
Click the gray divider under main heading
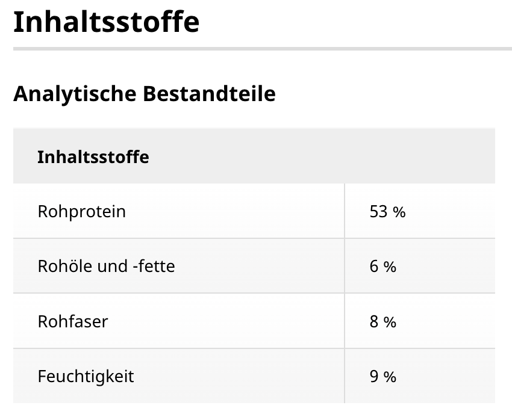click(x=262, y=49)
